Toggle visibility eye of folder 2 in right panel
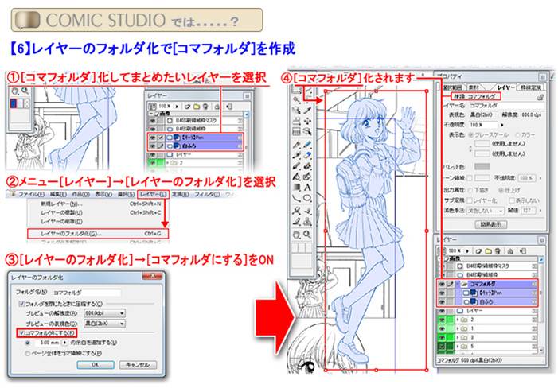This screenshot has width=558, height=392. click(442, 320)
